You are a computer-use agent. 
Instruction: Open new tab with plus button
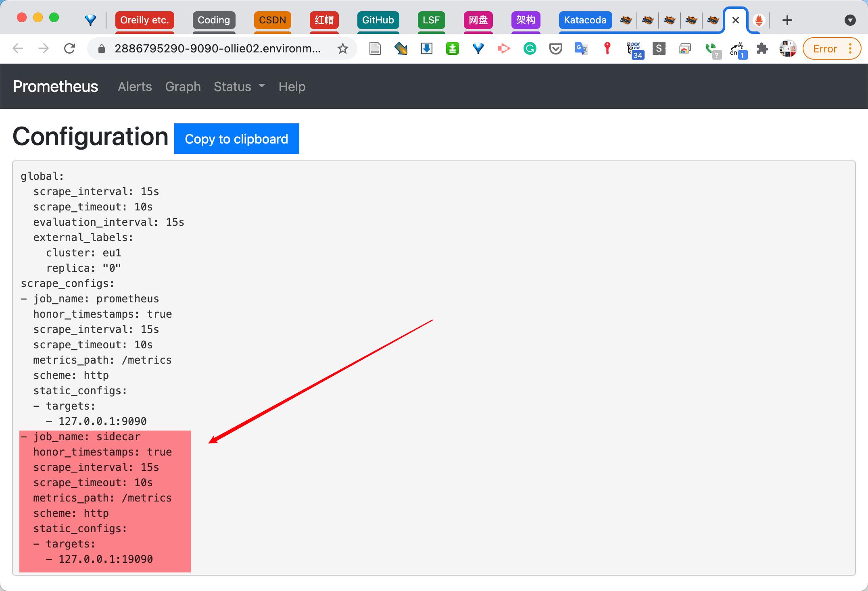pos(787,20)
